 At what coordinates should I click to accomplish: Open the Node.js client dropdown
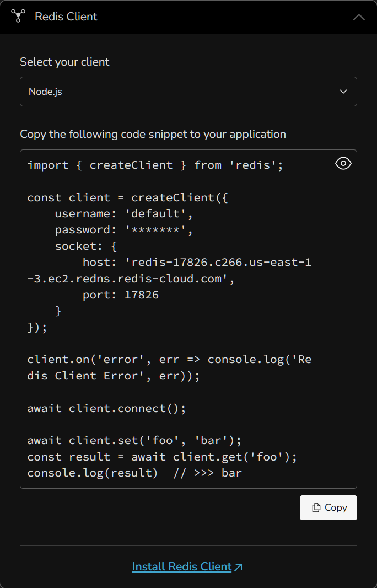tap(188, 92)
